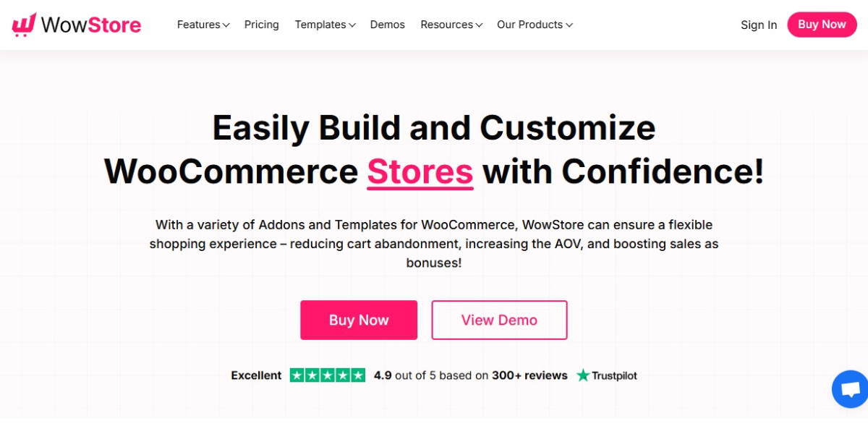
Task: Open the Our Products dropdown chevron
Action: (x=569, y=25)
